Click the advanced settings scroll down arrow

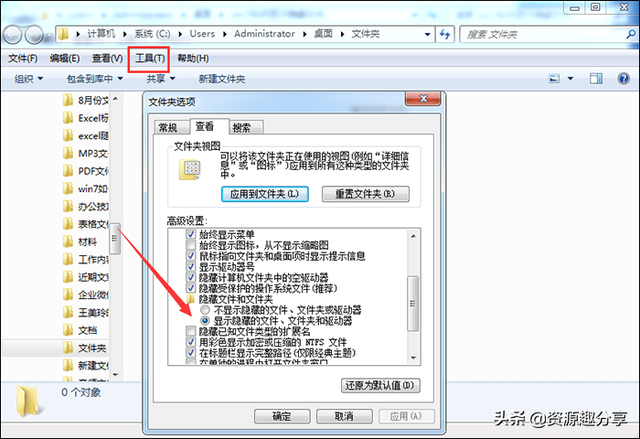[413, 358]
